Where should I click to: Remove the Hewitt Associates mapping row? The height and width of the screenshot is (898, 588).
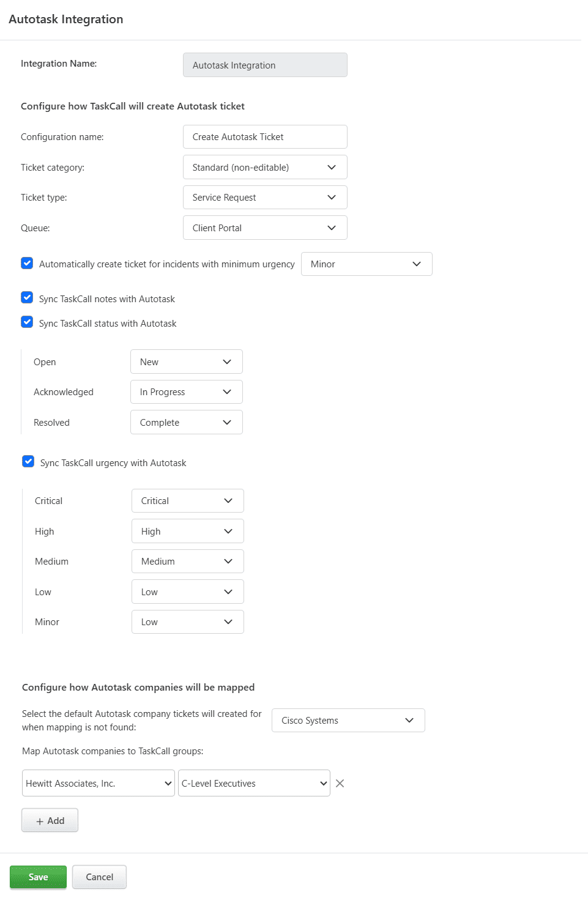(x=340, y=783)
